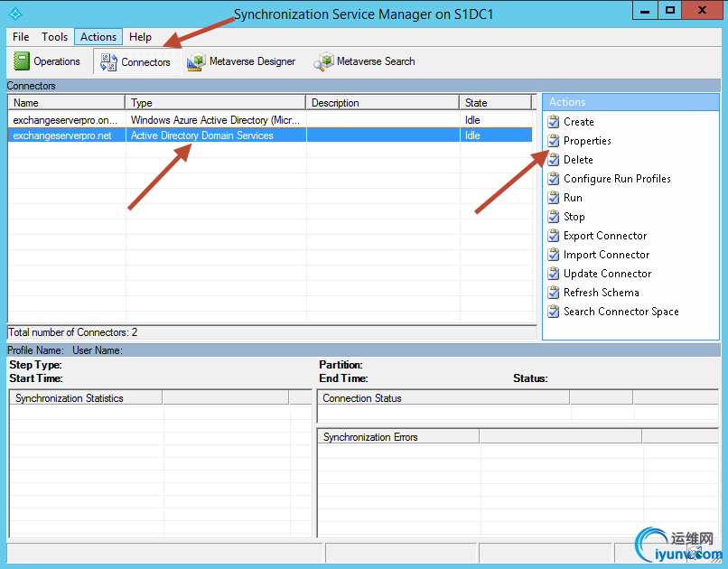The height and width of the screenshot is (569, 728).
Task: Click the icon beside Refresh Schema
Action: tap(554, 293)
